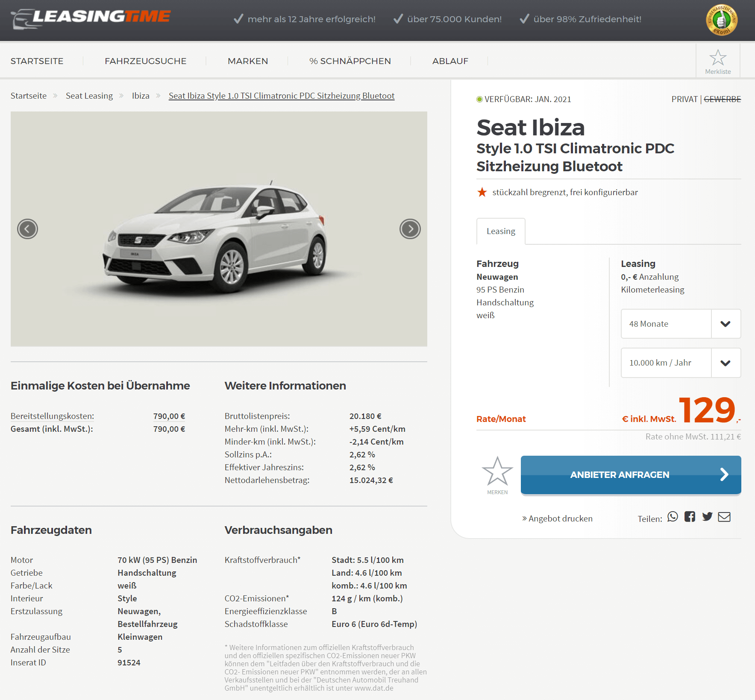Switch to PRIVAT pricing
The height and width of the screenshot is (700, 755).
click(684, 99)
